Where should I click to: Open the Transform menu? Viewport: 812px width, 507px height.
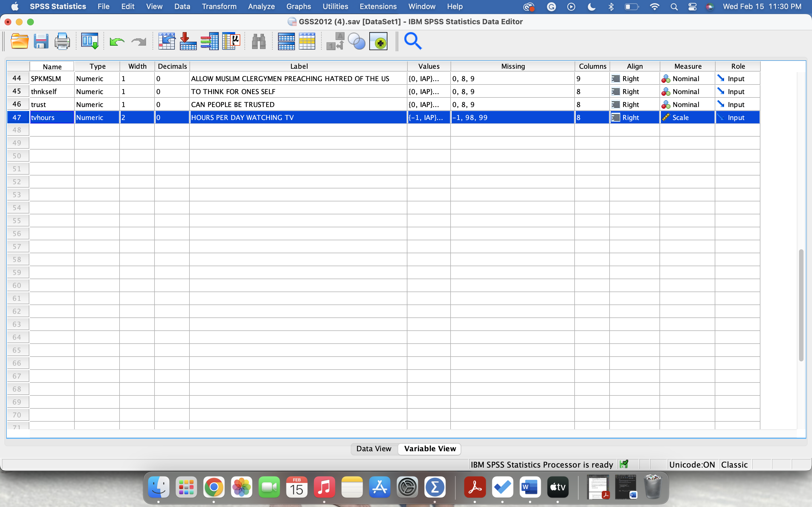coord(219,6)
